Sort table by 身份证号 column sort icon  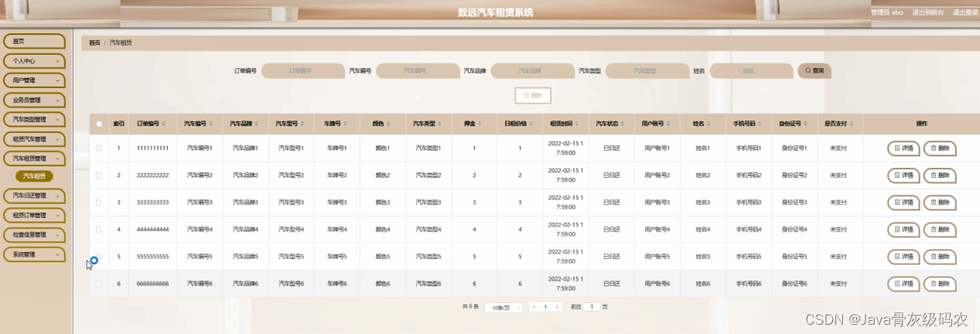coord(805,124)
